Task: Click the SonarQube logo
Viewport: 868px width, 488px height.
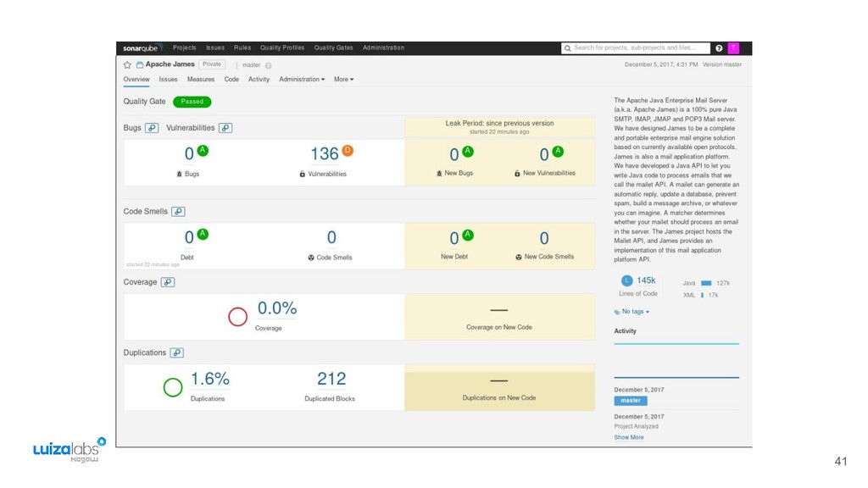Action: coord(142,48)
